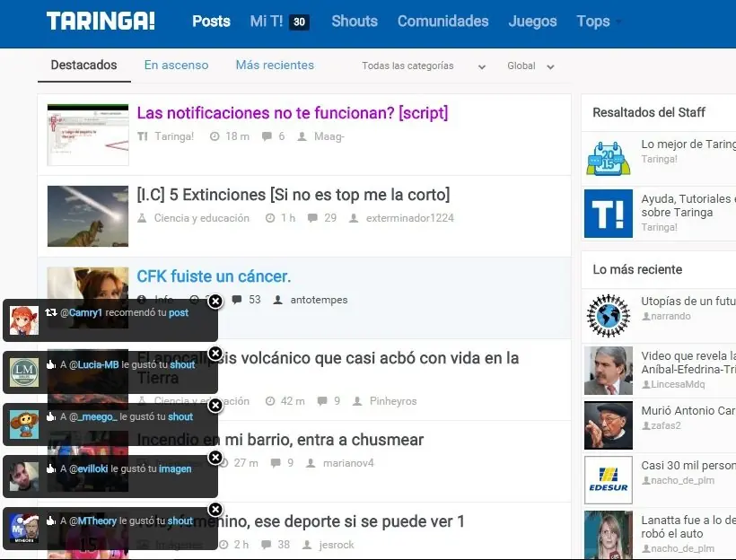The width and height of the screenshot is (736, 560).
Task: Click the Taringa! logo
Action: (101, 22)
